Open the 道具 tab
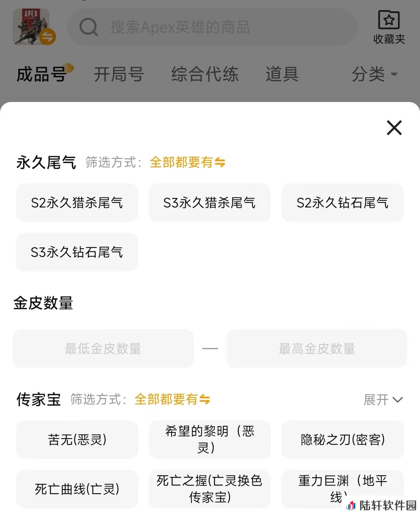420x515 pixels. (x=282, y=74)
